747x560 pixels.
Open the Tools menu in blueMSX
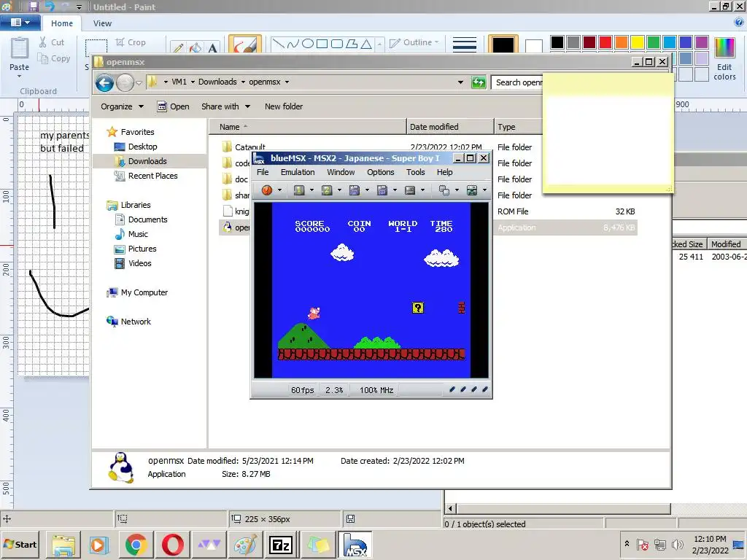(x=415, y=172)
